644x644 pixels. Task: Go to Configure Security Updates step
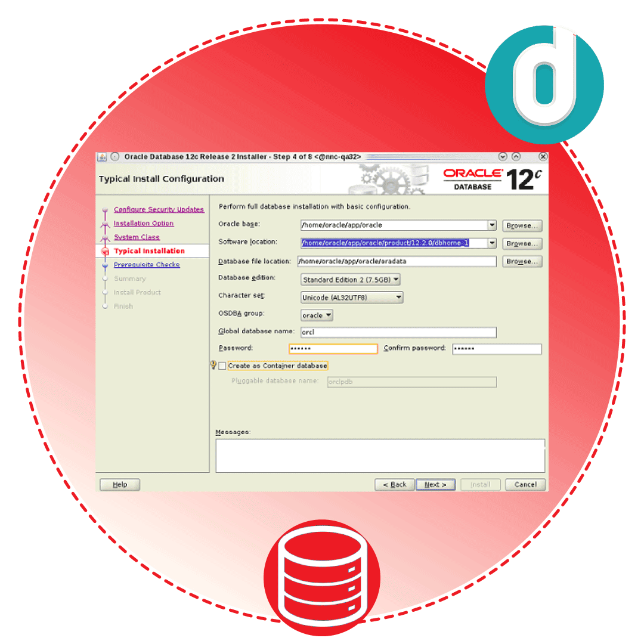pyautogui.click(x=159, y=209)
